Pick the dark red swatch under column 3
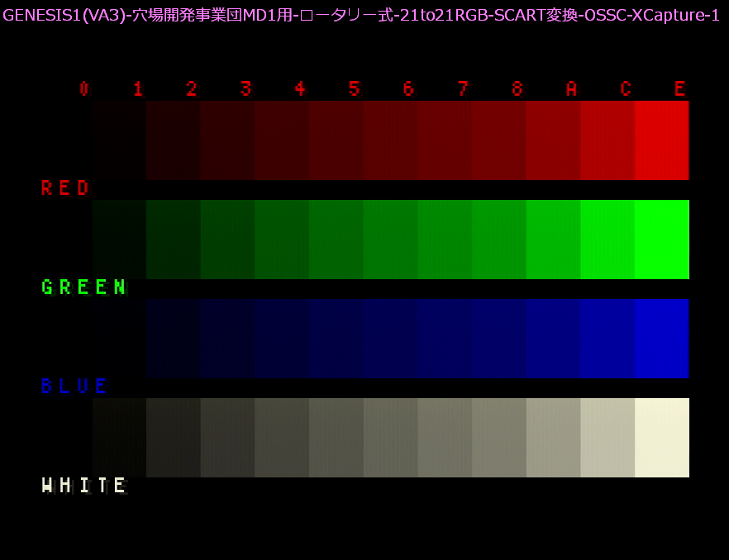Screen dimensions: 729x560 click(228, 140)
